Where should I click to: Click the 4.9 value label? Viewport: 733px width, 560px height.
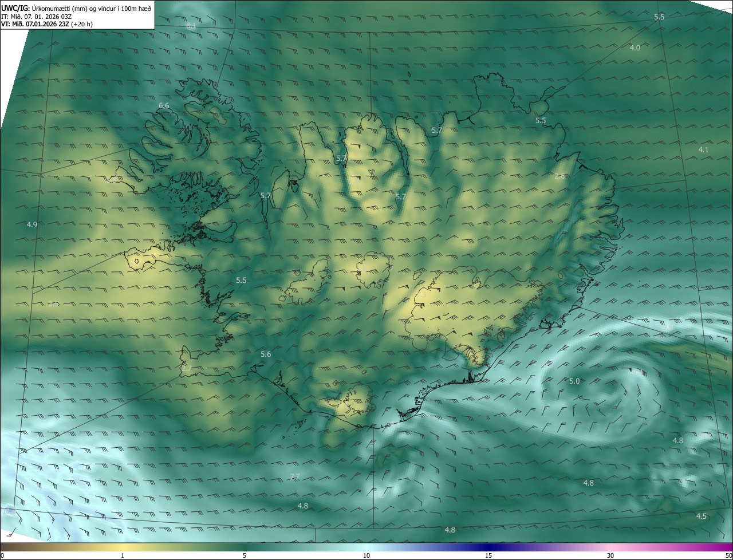pyautogui.click(x=31, y=225)
